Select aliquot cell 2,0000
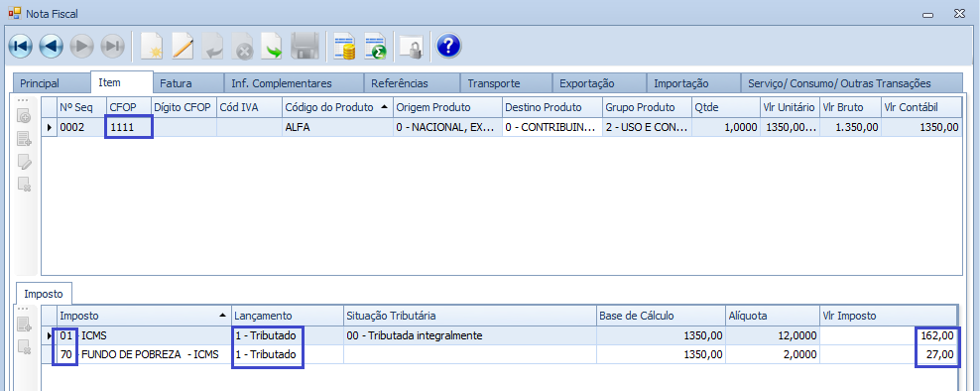The height and width of the screenshot is (391, 980). point(773,354)
